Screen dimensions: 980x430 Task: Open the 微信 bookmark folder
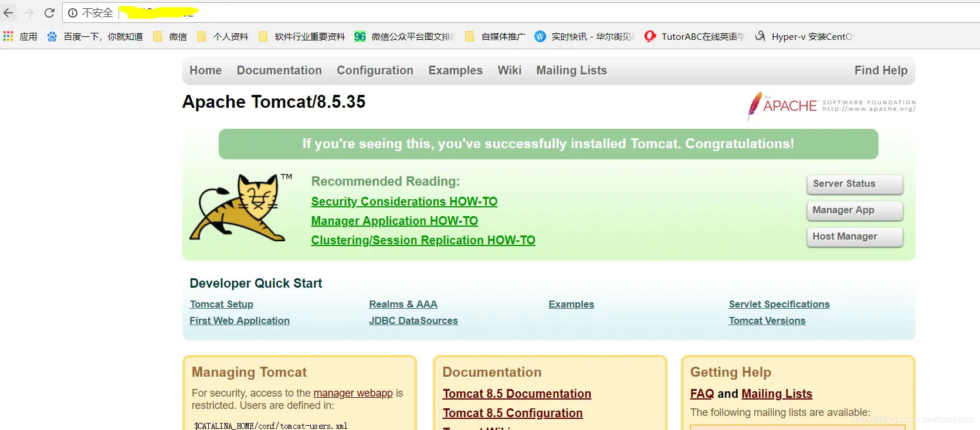(169, 36)
